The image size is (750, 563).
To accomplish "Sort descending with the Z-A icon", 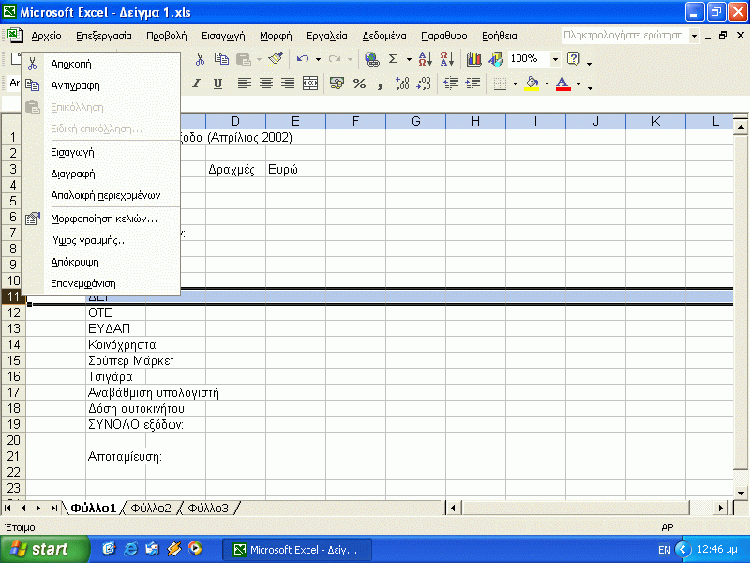I will click(x=447, y=59).
